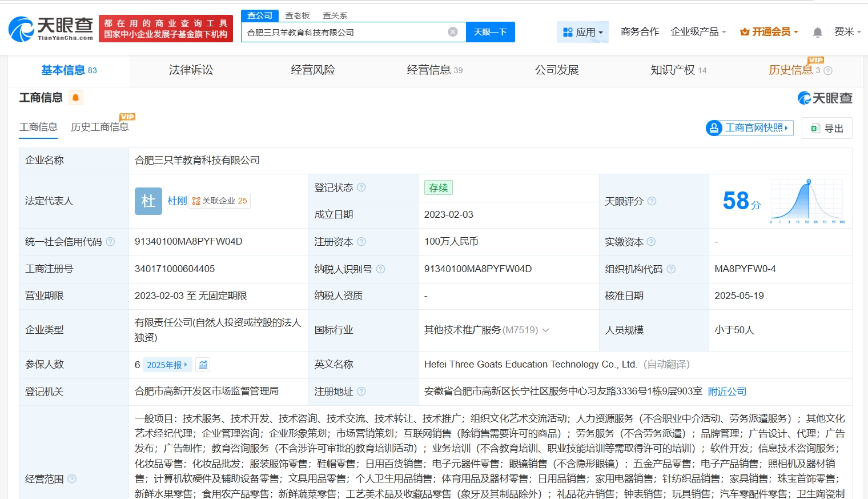
Task: Click help icon beside 统一社会信用代码
Action: tap(110, 242)
